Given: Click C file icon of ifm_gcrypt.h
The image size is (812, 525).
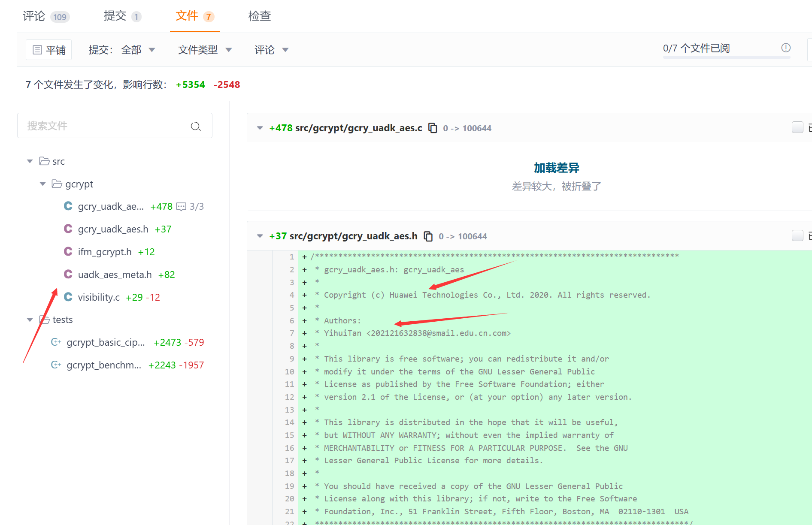Looking at the screenshot, I should tap(68, 251).
